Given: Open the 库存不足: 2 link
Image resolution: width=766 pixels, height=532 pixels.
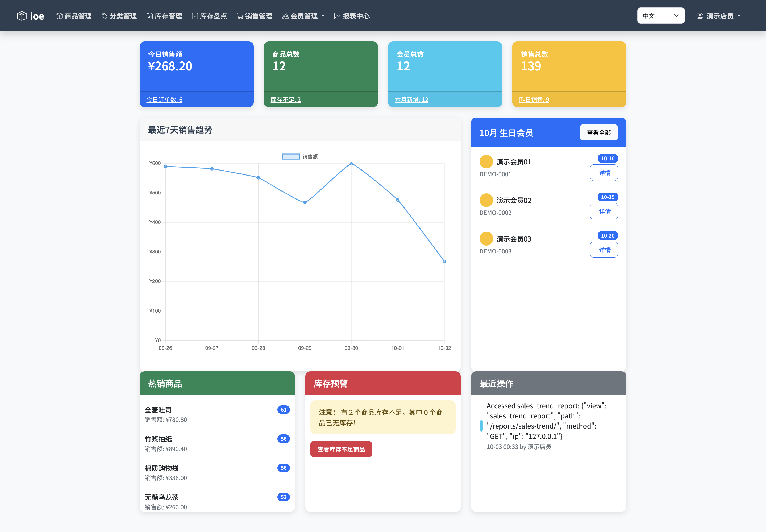Looking at the screenshot, I should tap(286, 100).
